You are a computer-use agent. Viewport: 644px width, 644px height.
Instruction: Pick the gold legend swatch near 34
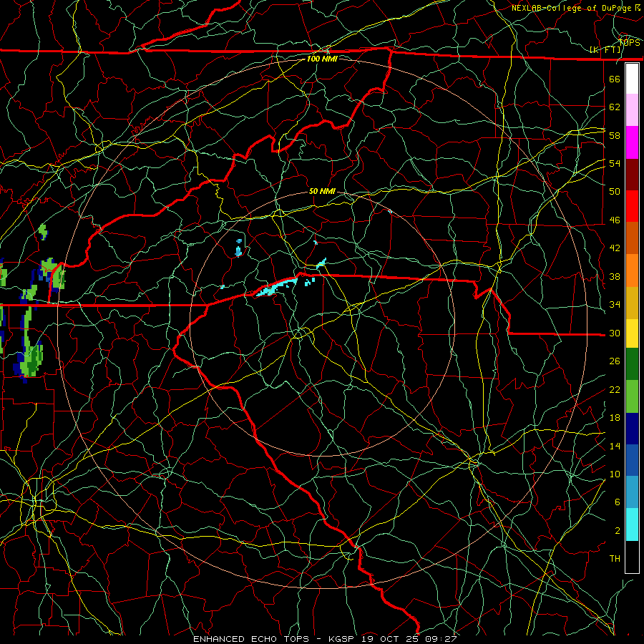[632, 303]
